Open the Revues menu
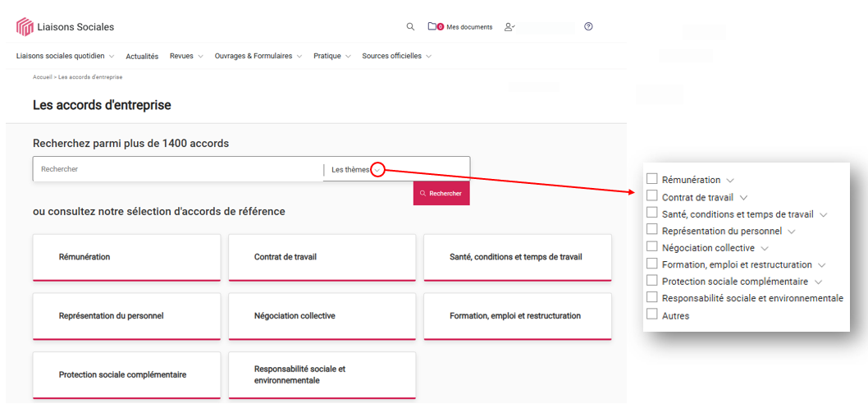Image resolution: width=868 pixels, height=413 pixels. (x=186, y=56)
